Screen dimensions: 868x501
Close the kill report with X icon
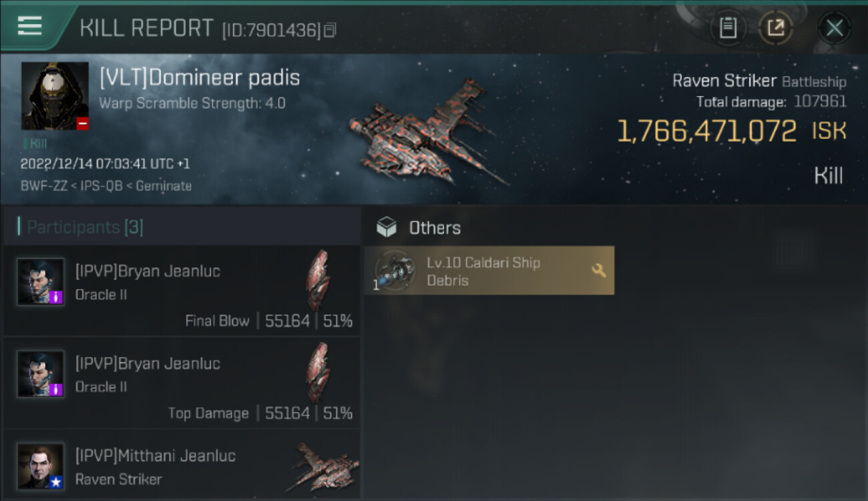pyautogui.click(x=834, y=28)
